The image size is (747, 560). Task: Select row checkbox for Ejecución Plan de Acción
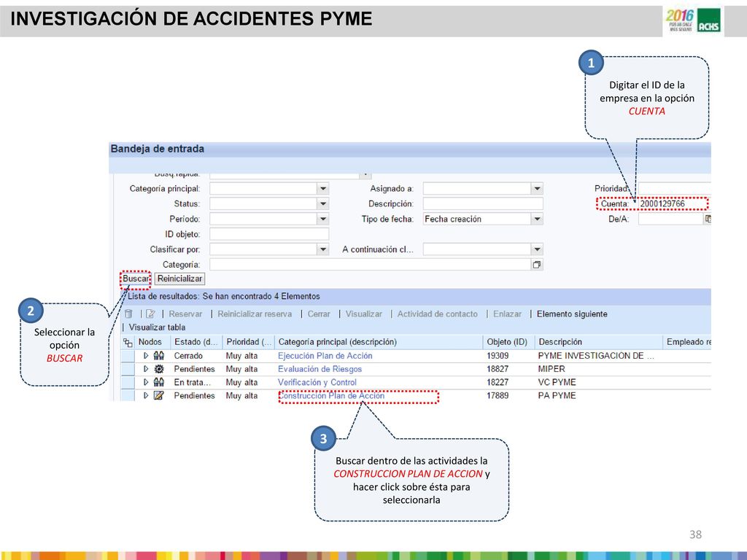click(x=128, y=356)
